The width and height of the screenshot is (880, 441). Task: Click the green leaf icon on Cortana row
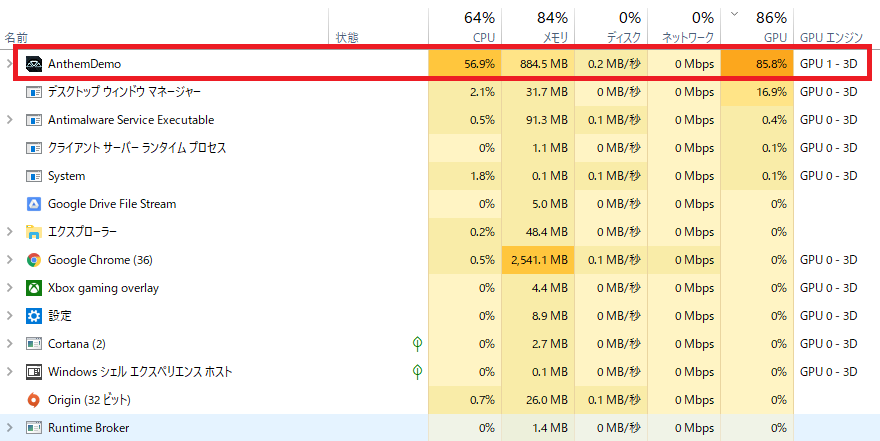(417, 343)
